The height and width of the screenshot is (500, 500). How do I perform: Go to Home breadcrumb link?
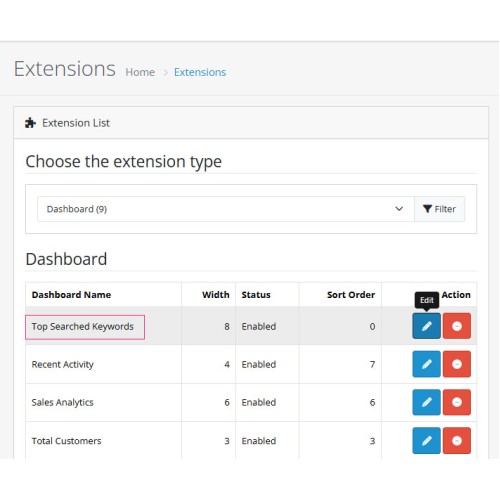(x=140, y=72)
